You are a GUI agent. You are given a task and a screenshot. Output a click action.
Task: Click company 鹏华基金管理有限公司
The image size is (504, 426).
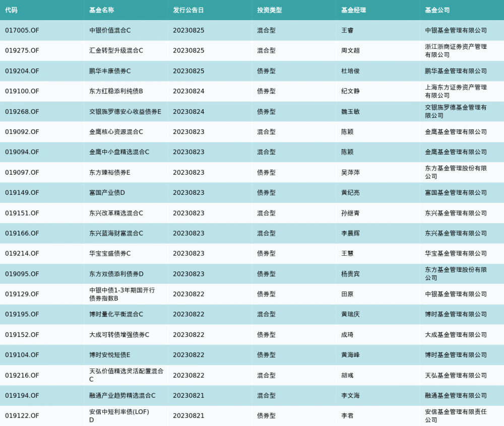point(456,71)
